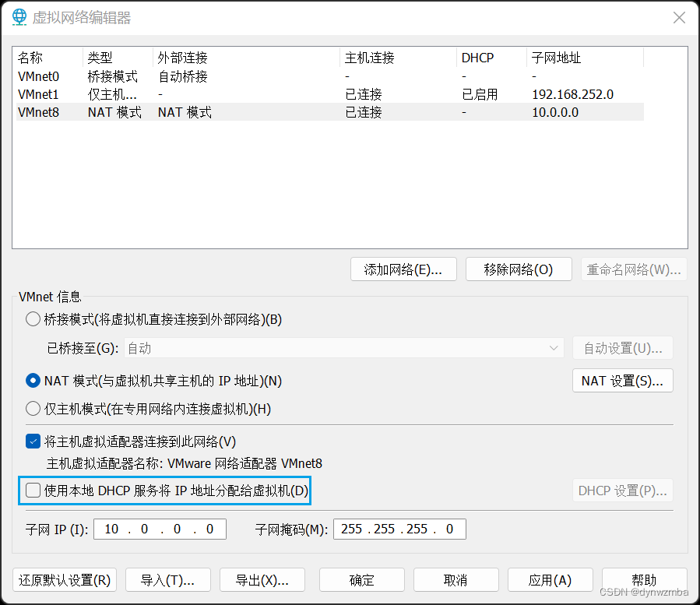Click the 已启用 DHCP cell
700x605 pixels.
point(480,94)
